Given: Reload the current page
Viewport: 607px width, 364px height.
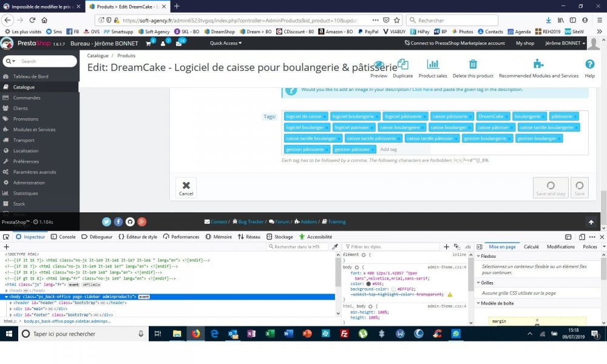Looking at the screenshot, I should [x=32, y=20].
